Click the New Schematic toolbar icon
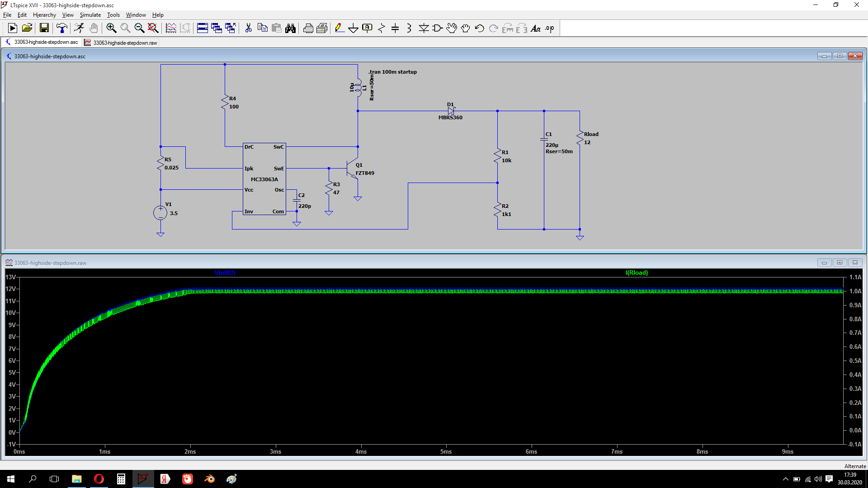This screenshot has height=488, width=868. pos(13,28)
